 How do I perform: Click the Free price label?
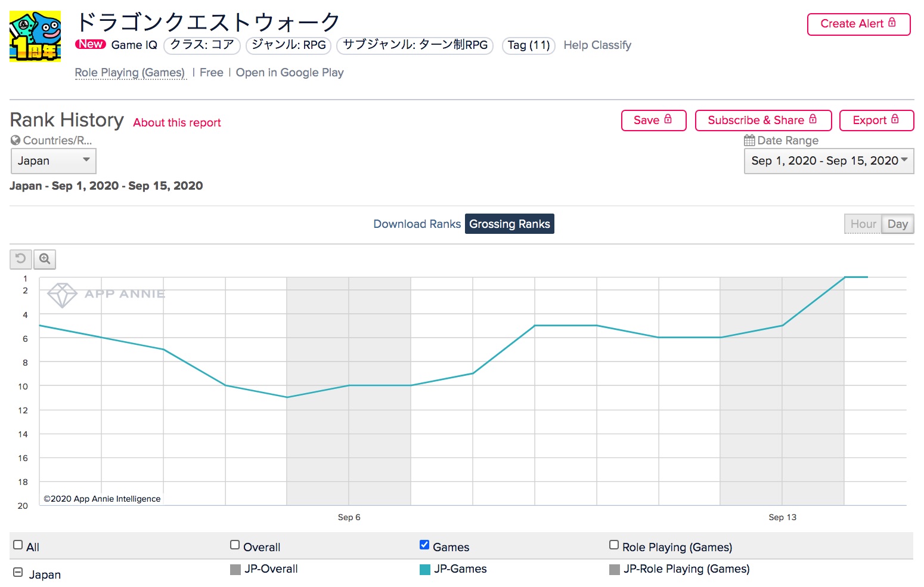[212, 73]
